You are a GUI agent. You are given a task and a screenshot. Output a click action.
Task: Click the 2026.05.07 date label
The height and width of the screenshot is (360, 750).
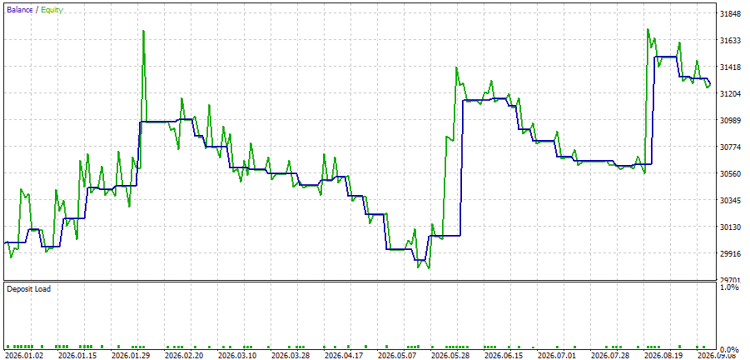tap(397, 356)
